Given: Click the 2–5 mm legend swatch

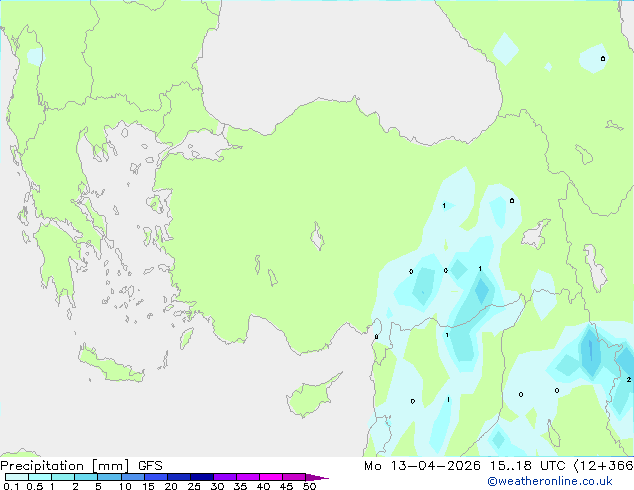Looking at the screenshot, I should [x=86, y=477].
